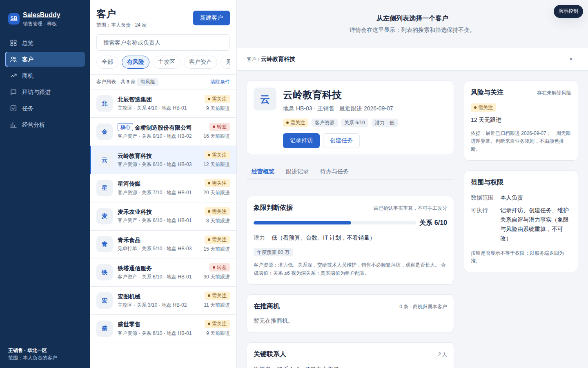Click the 盛 avatar of 盛世零售
Image resolution: width=588 pixels, height=368 pixels.
tap(105, 329)
